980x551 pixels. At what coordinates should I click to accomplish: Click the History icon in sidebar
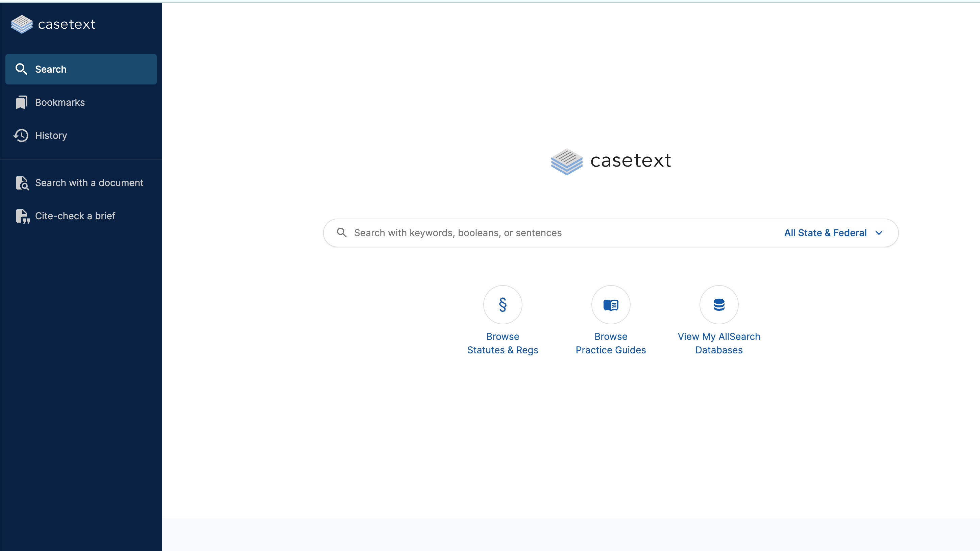(x=22, y=135)
